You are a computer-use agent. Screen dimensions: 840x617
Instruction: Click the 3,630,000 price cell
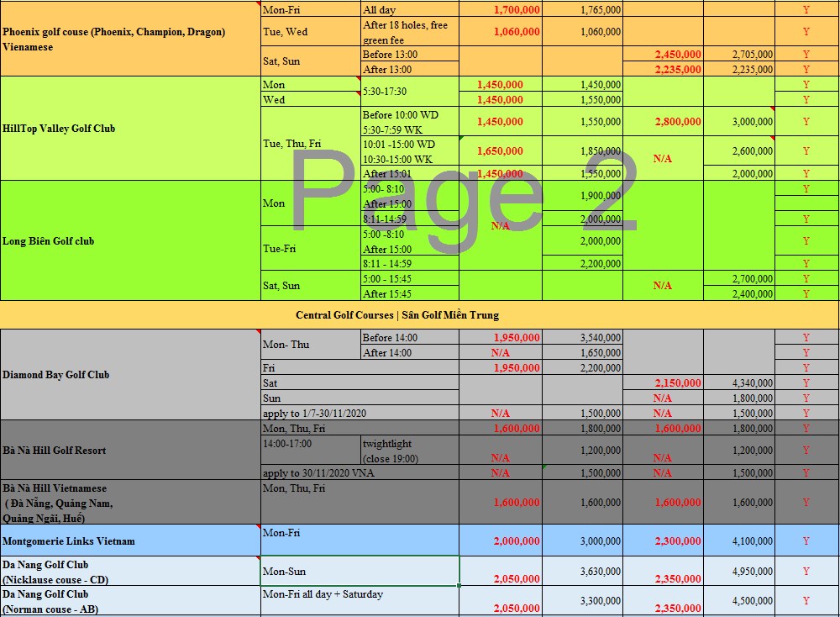[x=582, y=571]
